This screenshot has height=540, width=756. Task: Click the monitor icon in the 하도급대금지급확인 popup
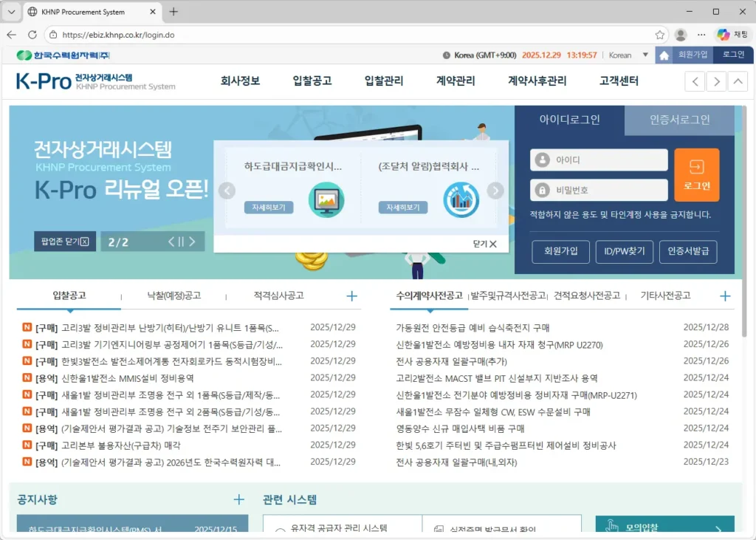(326, 199)
